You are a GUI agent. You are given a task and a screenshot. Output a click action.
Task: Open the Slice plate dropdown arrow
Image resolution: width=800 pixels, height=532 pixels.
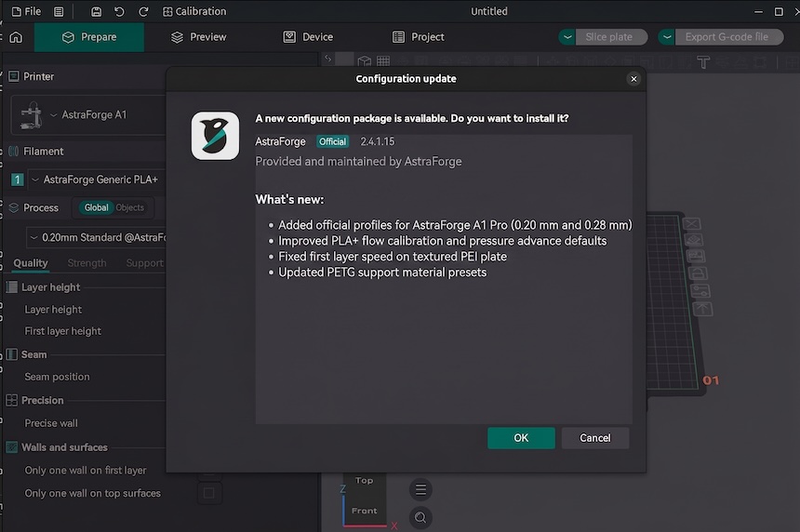coord(567,37)
